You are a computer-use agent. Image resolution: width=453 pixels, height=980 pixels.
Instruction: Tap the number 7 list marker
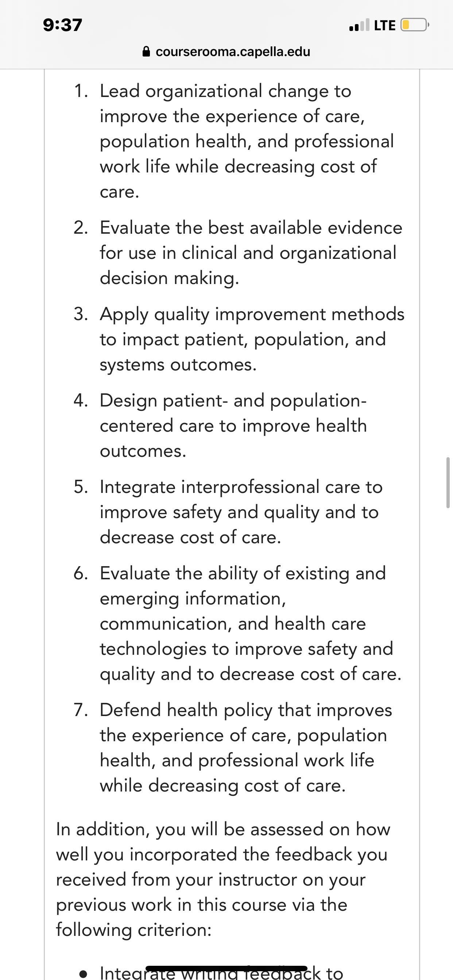tap(81, 710)
